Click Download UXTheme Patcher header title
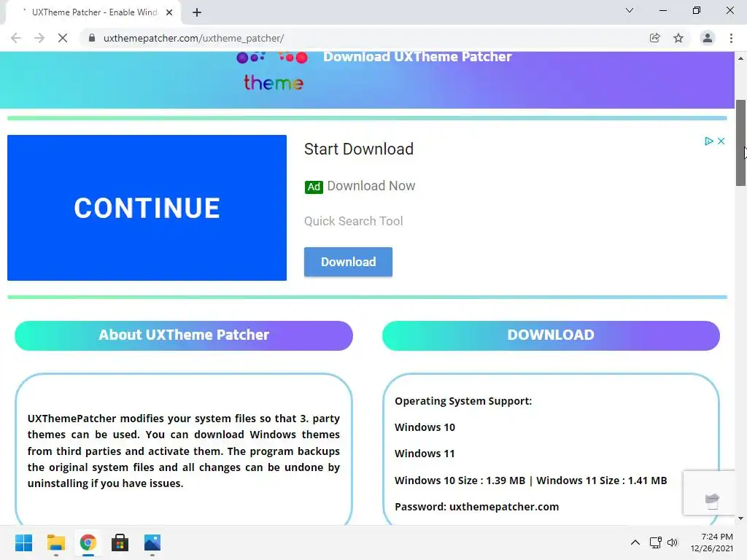 click(x=417, y=57)
